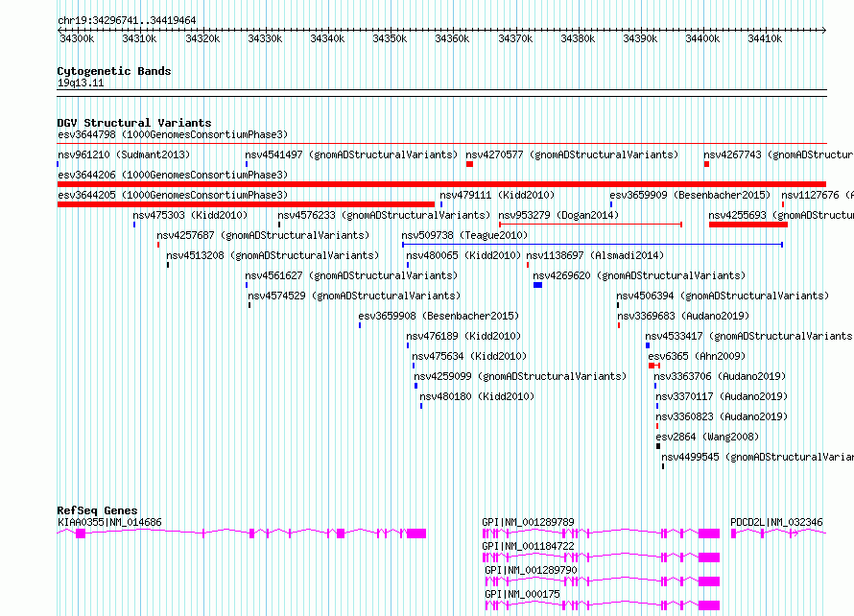The width and height of the screenshot is (854, 616).
Task: Select the esv3644206 long red variant bar
Action: [x=441, y=184]
